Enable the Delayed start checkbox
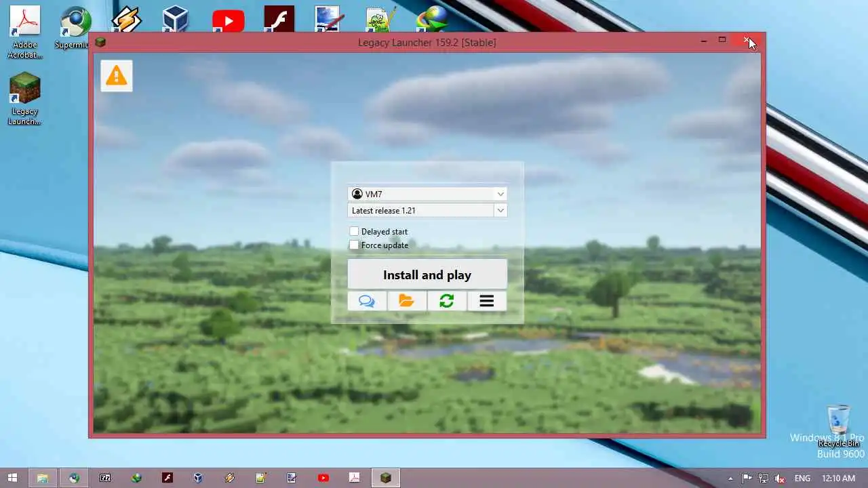 pyautogui.click(x=354, y=232)
